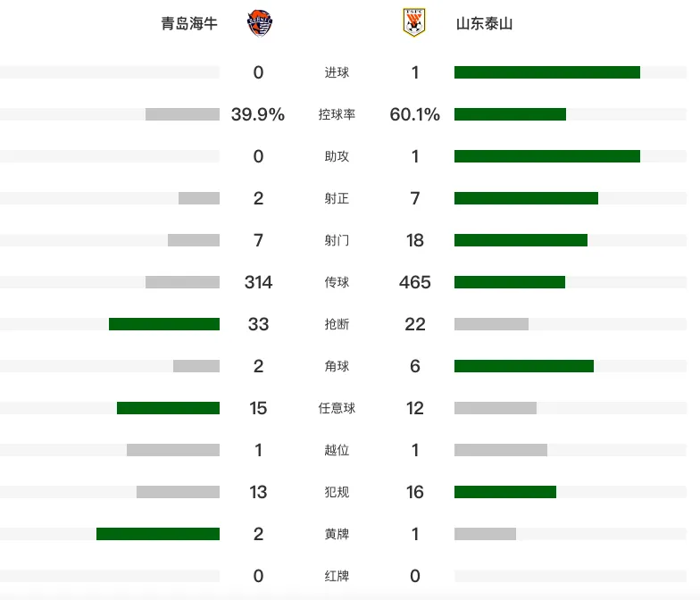Click 山东泰山 gray 越位 bar

pos(501,450)
